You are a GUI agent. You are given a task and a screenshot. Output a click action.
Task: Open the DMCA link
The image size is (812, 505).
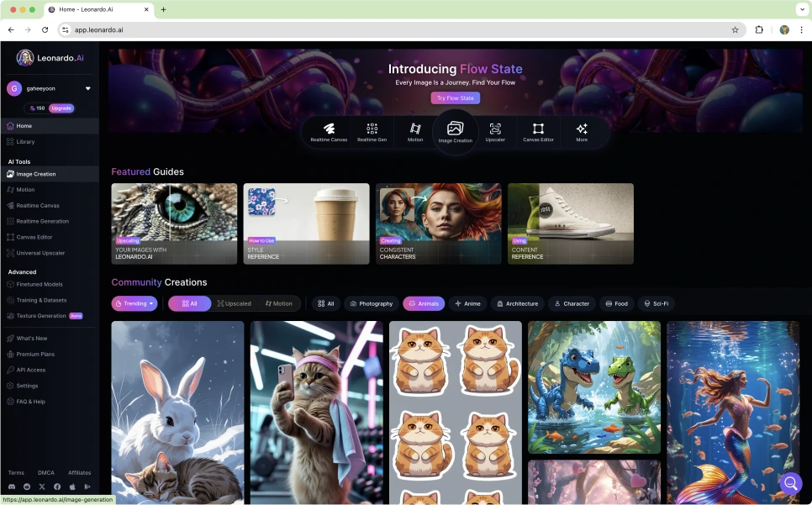[x=46, y=472]
